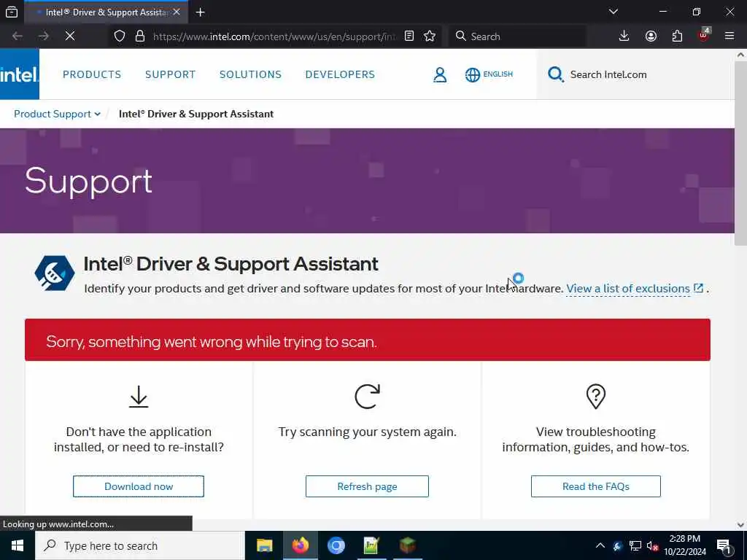Open the DEVELOPERS menu

340,75
